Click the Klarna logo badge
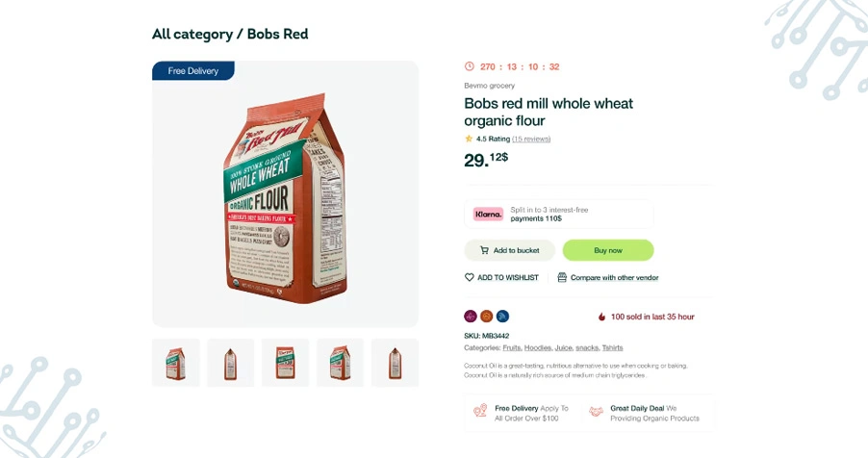The height and width of the screenshot is (458, 868). pos(488,214)
